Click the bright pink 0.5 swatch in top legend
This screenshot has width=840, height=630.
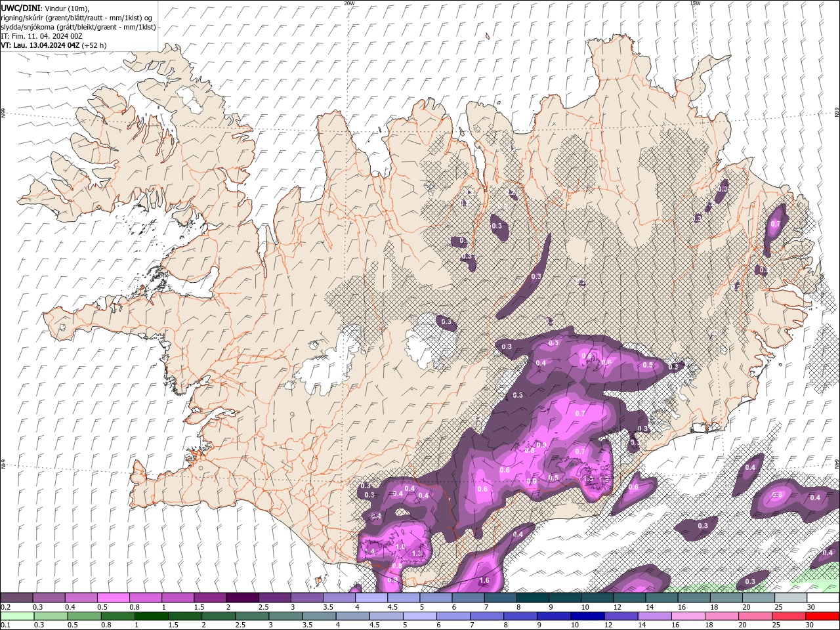tap(114, 598)
